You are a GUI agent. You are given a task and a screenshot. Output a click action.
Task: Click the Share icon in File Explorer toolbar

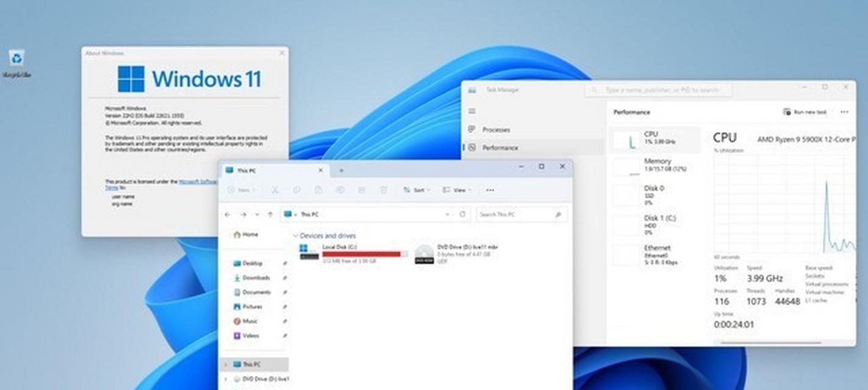click(362, 190)
